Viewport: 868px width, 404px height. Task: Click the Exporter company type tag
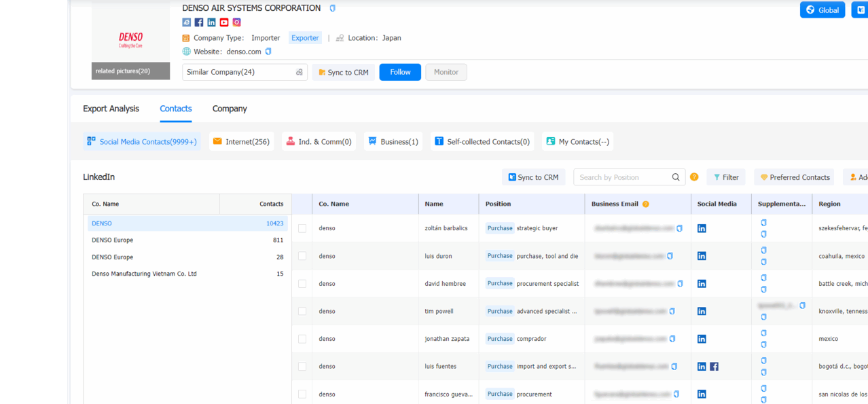(x=305, y=38)
